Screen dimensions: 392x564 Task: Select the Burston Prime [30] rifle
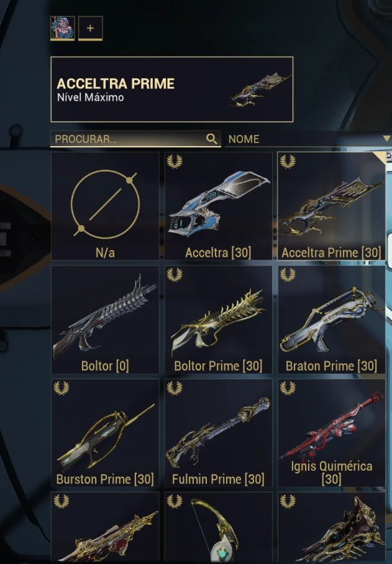pos(105,433)
